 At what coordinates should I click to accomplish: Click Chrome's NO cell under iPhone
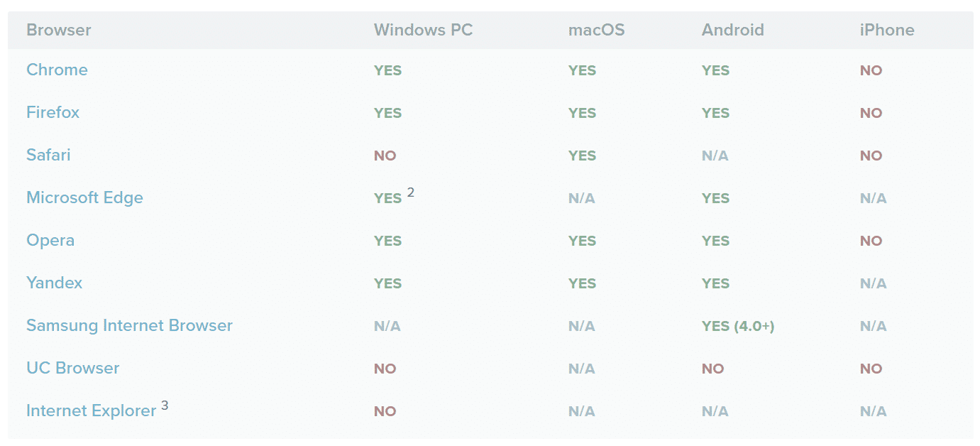click(871, 70)
